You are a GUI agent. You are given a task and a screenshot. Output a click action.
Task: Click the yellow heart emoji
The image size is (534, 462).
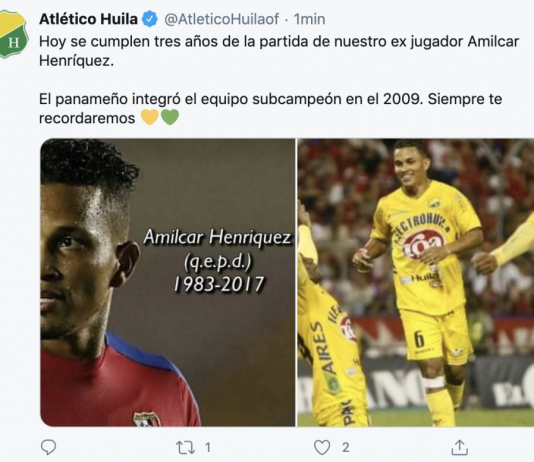(x=150, y=117)
